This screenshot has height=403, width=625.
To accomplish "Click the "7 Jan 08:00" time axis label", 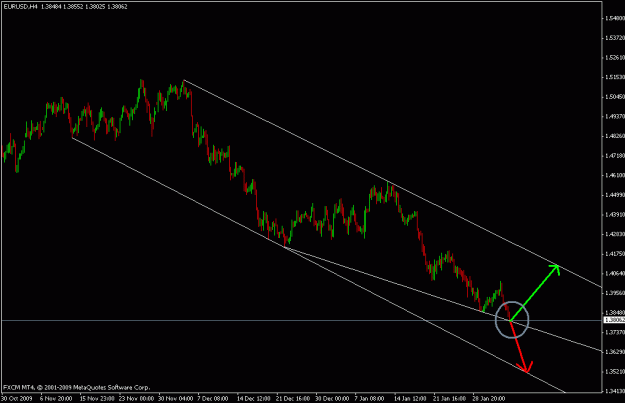I will pos(369,398).
